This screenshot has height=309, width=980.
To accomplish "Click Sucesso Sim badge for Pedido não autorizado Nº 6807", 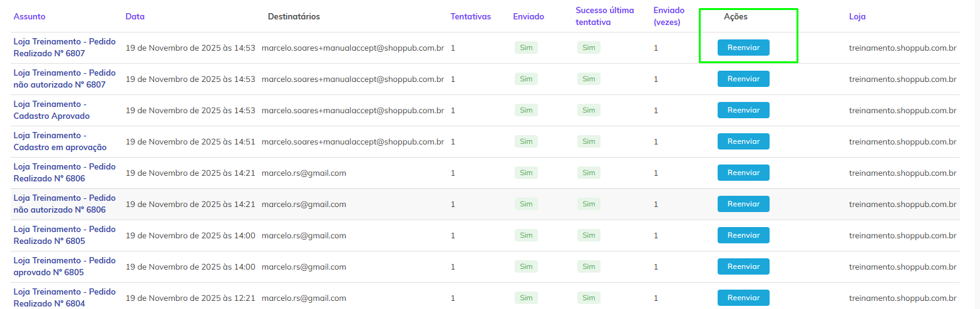I will 589,79.
